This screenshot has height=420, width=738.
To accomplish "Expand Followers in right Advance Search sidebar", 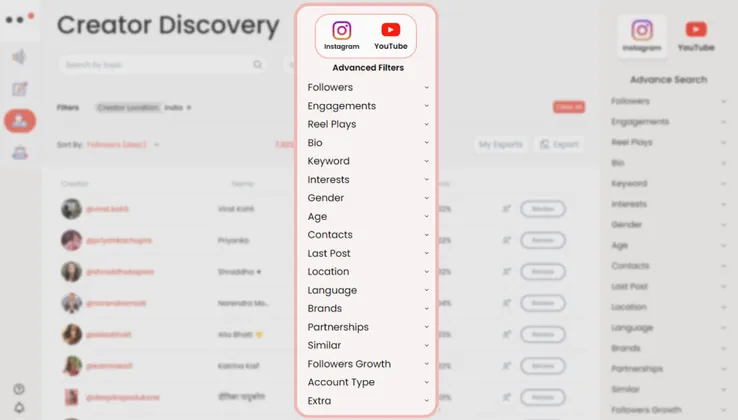I will pos(669,101).
